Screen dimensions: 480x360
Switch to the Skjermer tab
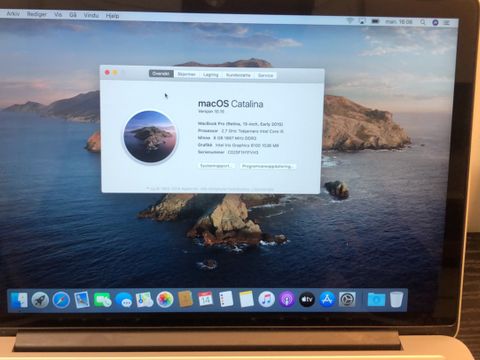coord(186,74)
